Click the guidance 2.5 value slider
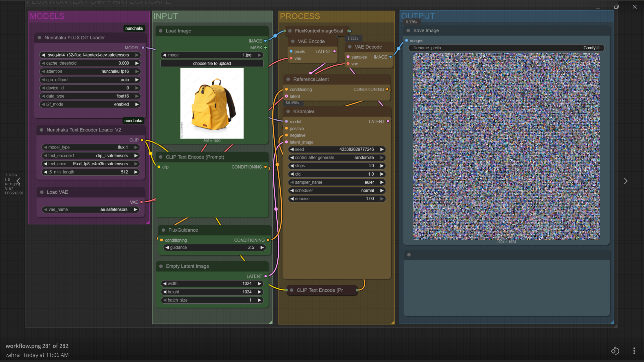Image resolution: width=644 pixels, height=362 pixels. [214, 247]
